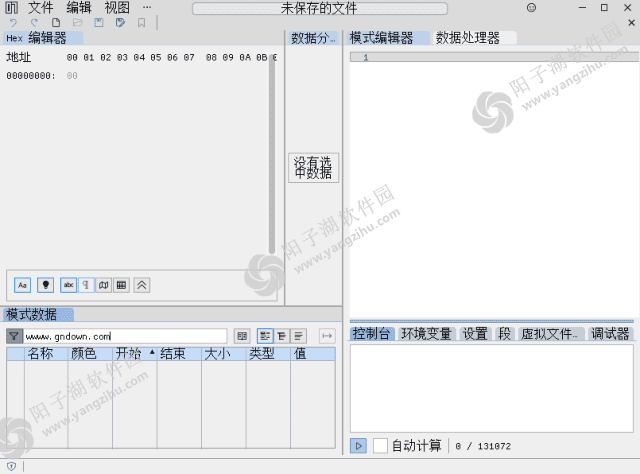This screenshot has width=640, height=474.
Task: Click the grid view icon beside filter field
Action: coord(242,336)
